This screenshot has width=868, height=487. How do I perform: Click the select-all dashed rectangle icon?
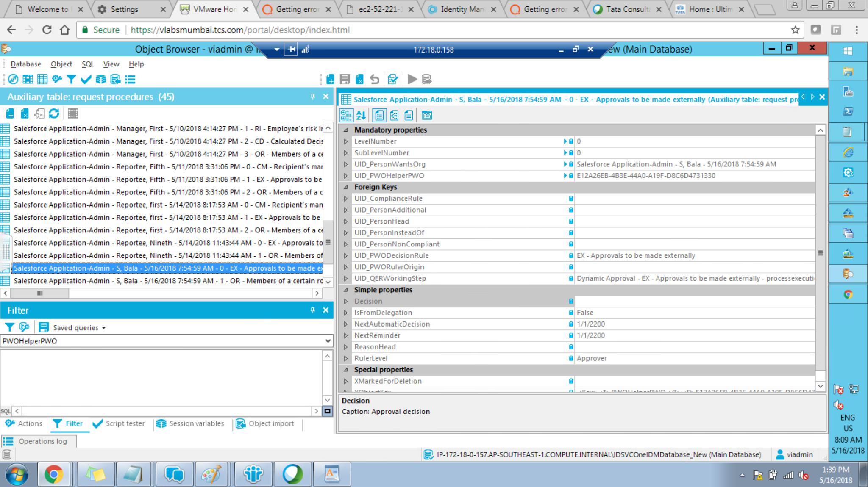(73, 113)
